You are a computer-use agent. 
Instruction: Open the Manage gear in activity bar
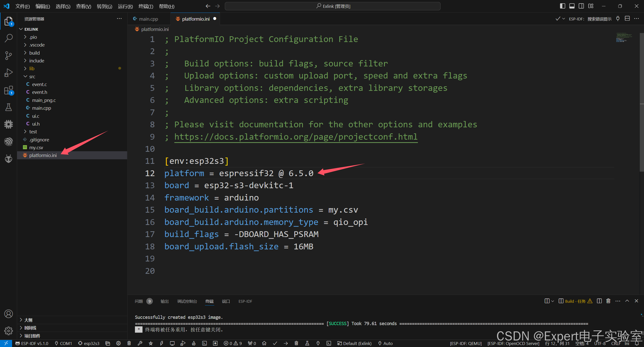tap(9, 331)
